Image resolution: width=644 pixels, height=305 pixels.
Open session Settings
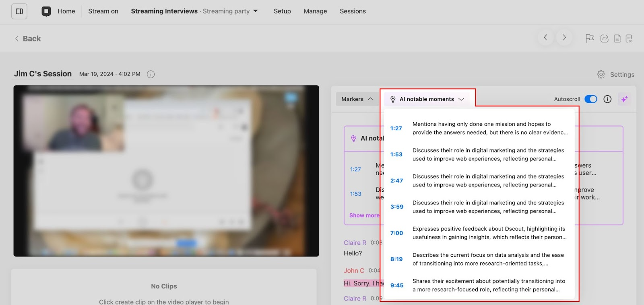[616, 74]
